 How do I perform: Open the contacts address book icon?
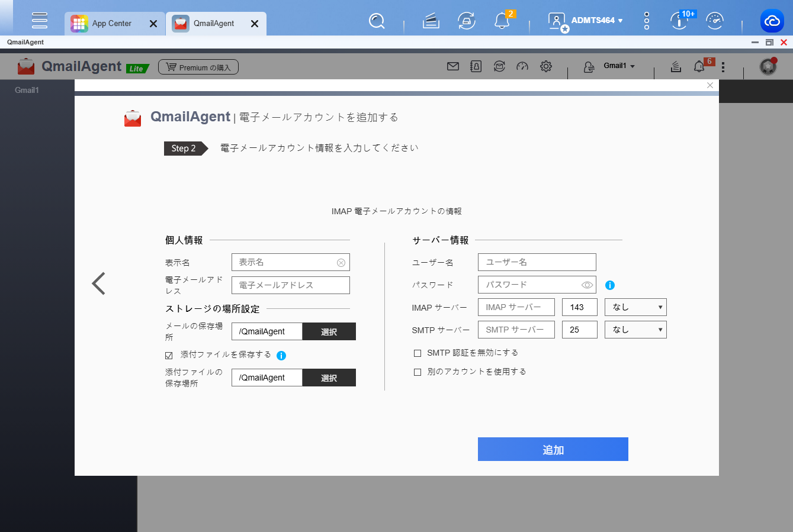pos(476,66)
